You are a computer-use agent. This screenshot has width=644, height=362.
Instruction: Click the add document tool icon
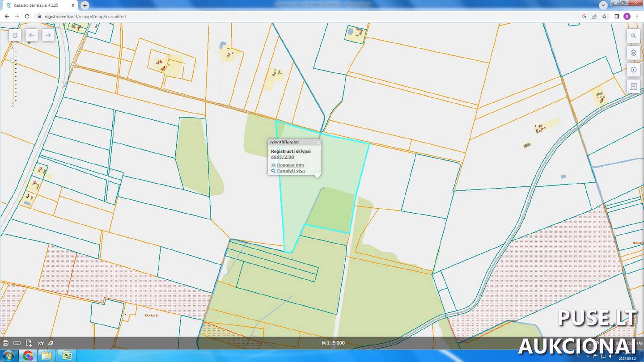pos(29,343)
